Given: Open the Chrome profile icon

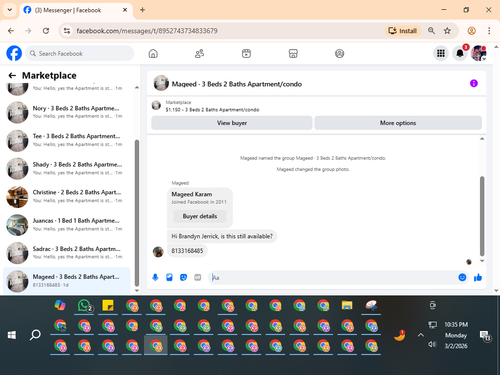Looking at the screenshot, I should point(471,31).
